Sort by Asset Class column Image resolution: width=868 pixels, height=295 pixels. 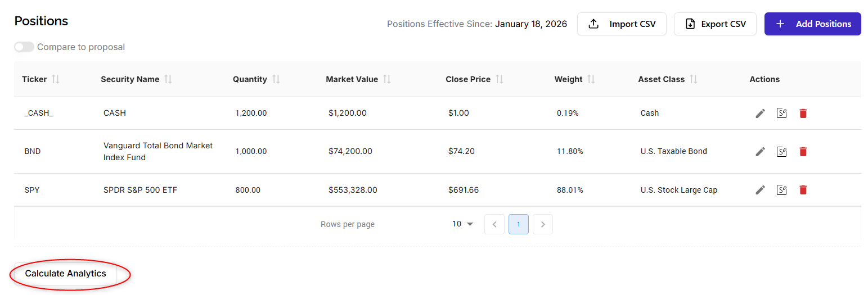point(693,79)
